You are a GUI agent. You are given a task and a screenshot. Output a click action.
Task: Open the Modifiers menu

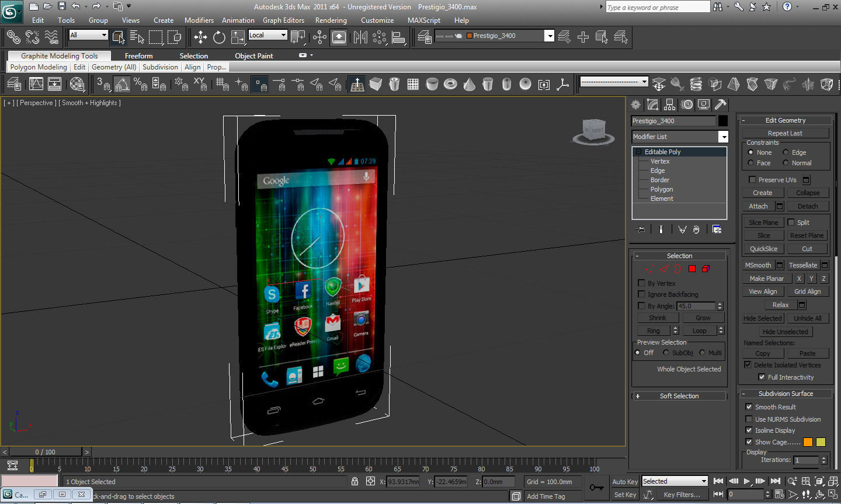click(199, 20)
